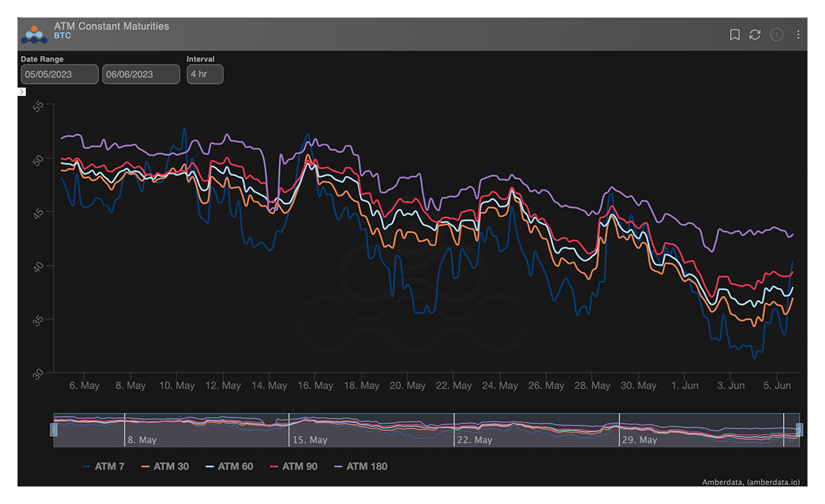Click the ATM 7 color marker in legend
825x504 pixels.
coord(85,466)
